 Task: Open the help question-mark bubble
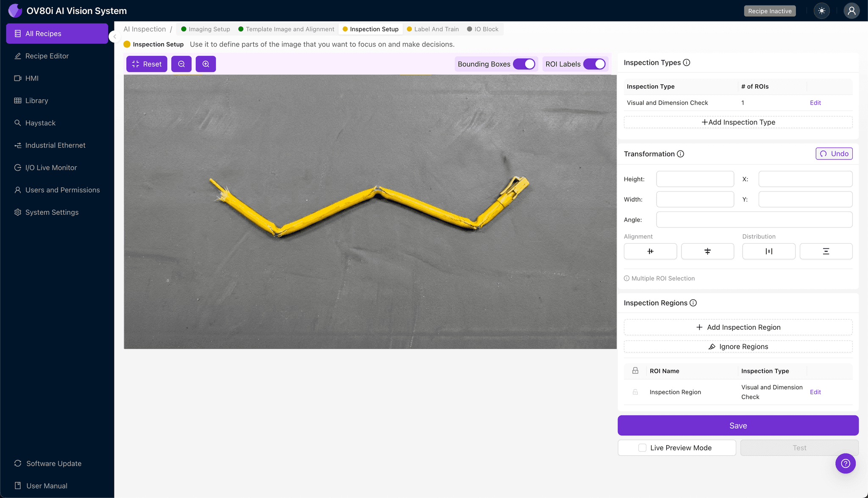pyautogui.click(x=845, y=464)
